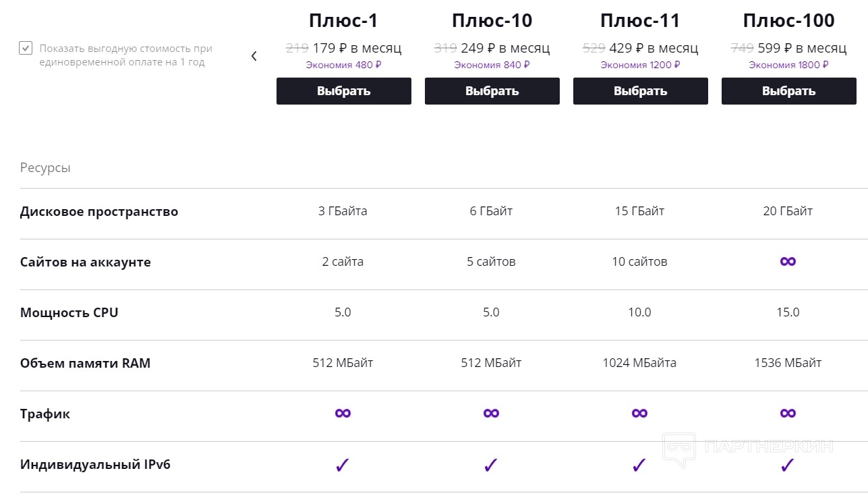Viewport: 868px width, 504px height.
Task: Choose the Плюс-1 plan button
Action: (343, 91)
